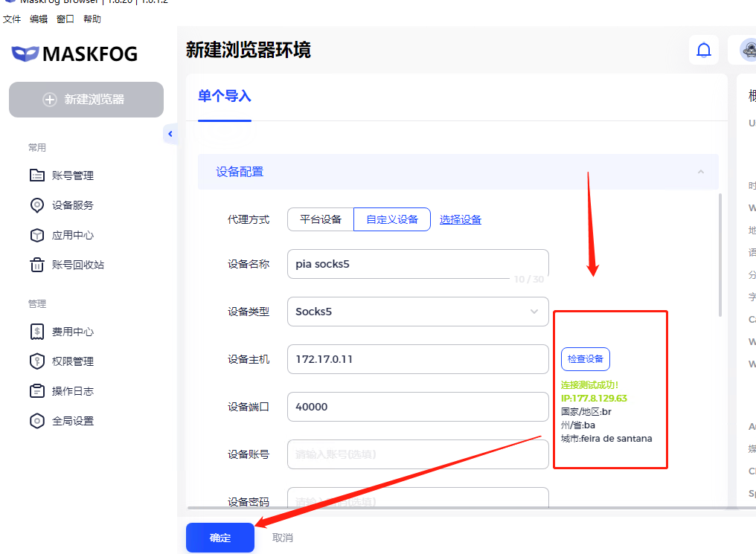Click the 设备端口 field 40000
The width and height of the screenshot is (756, 554).
pyautogui.click(x=418, y=407)
